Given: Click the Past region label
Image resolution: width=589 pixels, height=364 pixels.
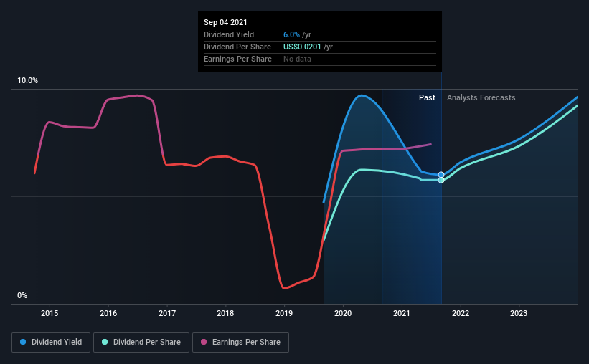Looking at the screenshot, I should tap(427, 97).
